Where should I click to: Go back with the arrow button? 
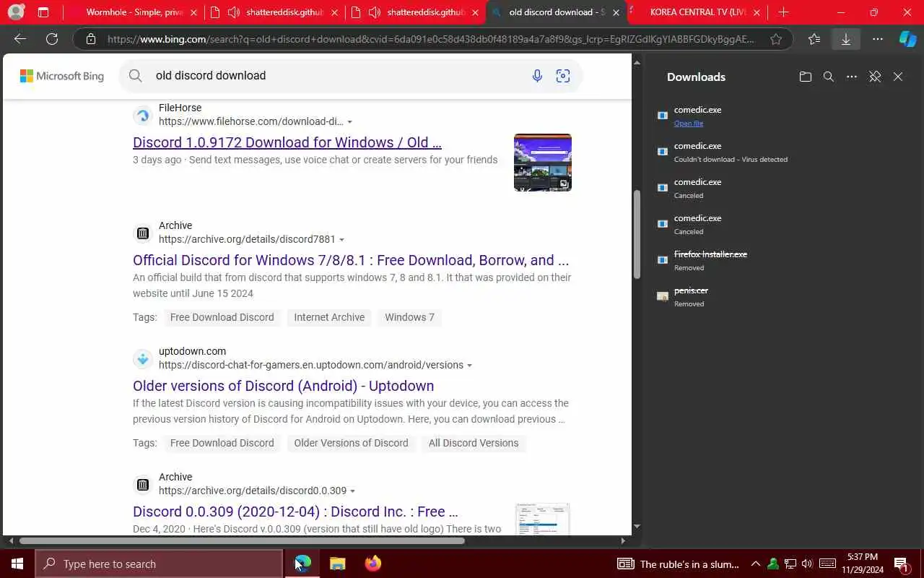click(x=20, y=39)
